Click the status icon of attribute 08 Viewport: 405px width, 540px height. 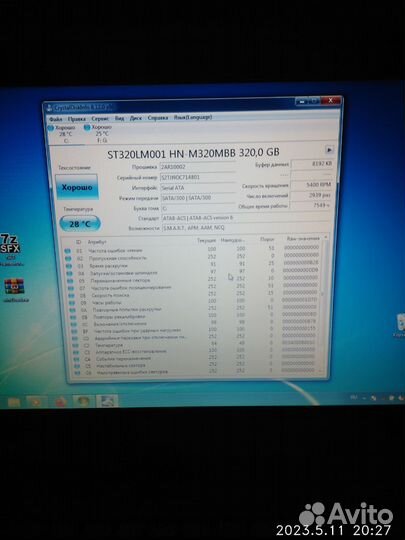[x=72, y=296]
